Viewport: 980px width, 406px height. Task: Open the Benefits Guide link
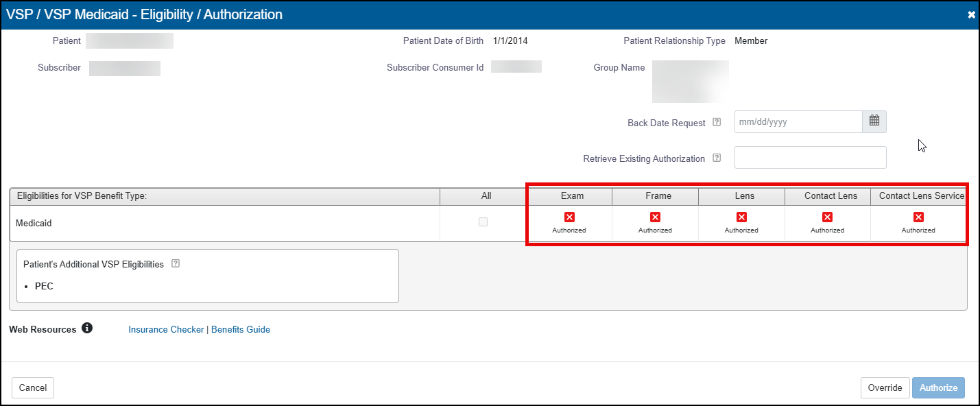point(241,330)
